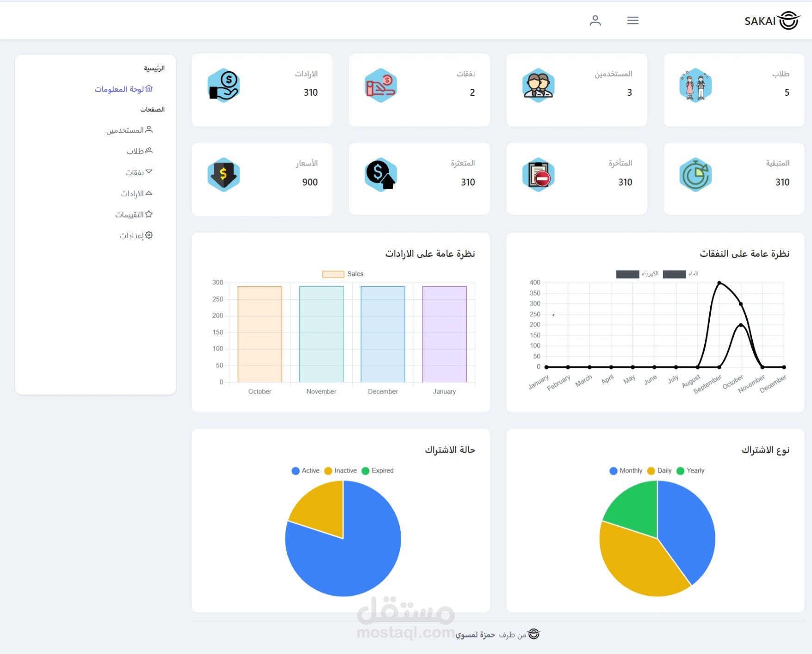Click the expenses card payment icon

[x=381, y=86]
